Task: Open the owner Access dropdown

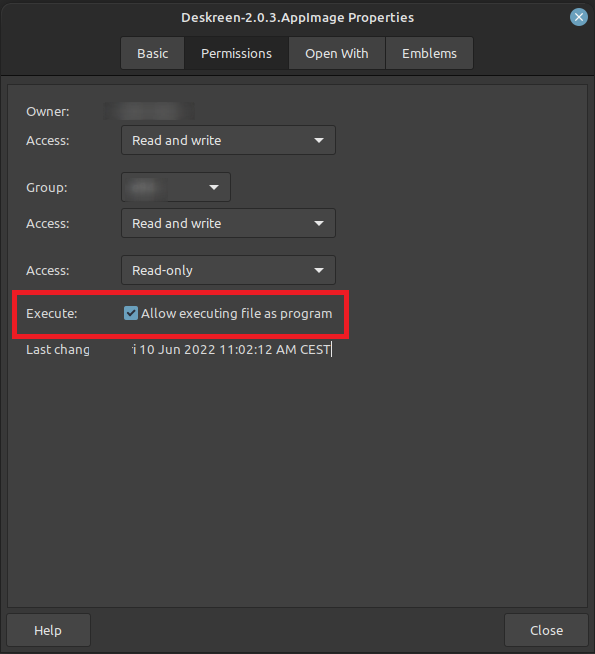Action: [228, 140]
